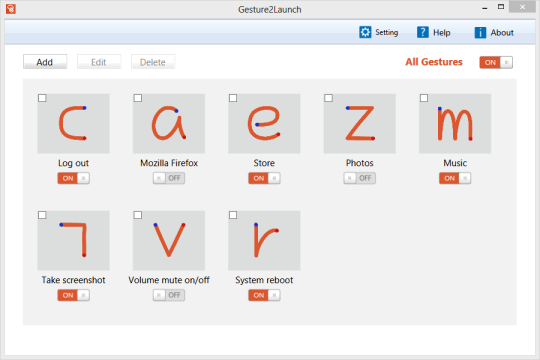The width and height of the screenshot is (540, 360).
Task: Select the 'v' gesture thumbnail for Volume mute
Action: 169,241
